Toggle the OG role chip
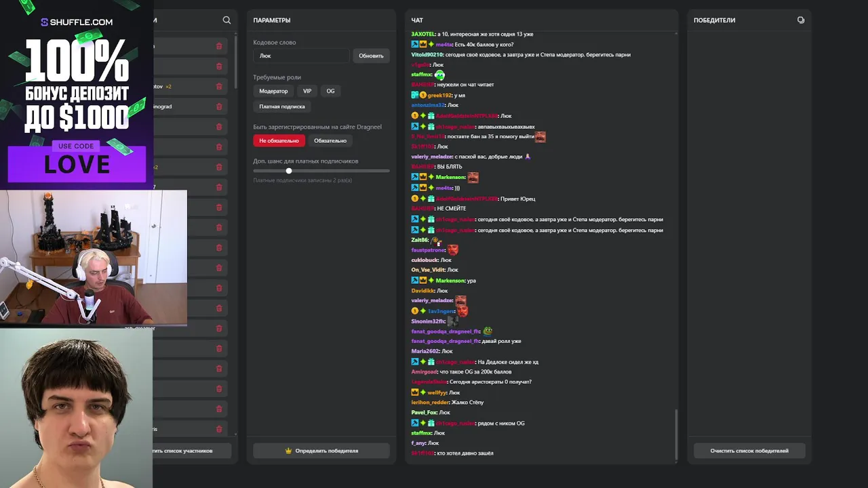Viewport: 868px width, 488px height. point(330,91)
